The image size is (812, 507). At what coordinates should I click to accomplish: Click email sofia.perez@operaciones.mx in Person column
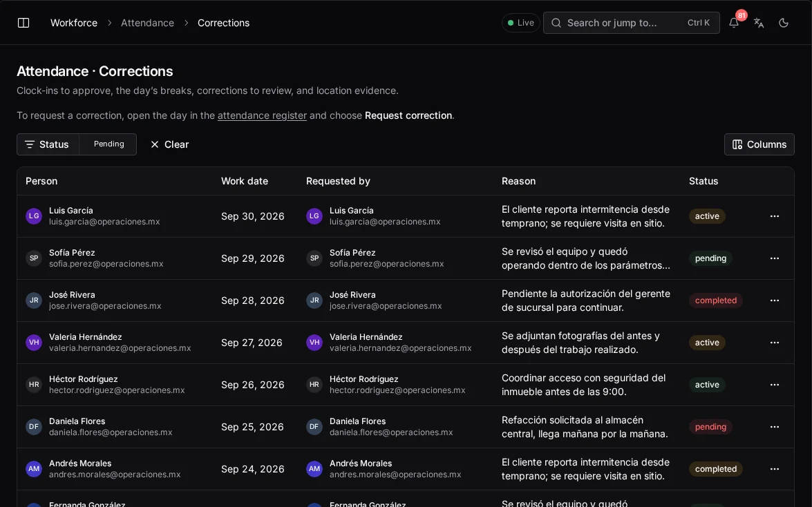[106, 264]
